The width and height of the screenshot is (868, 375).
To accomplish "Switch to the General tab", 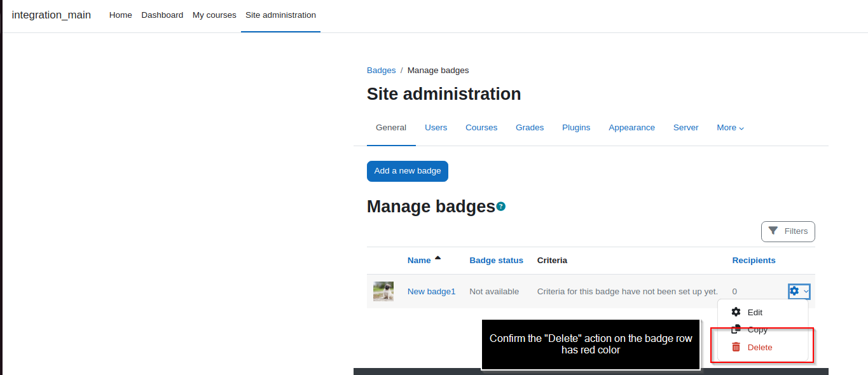I will coord(391,128).
